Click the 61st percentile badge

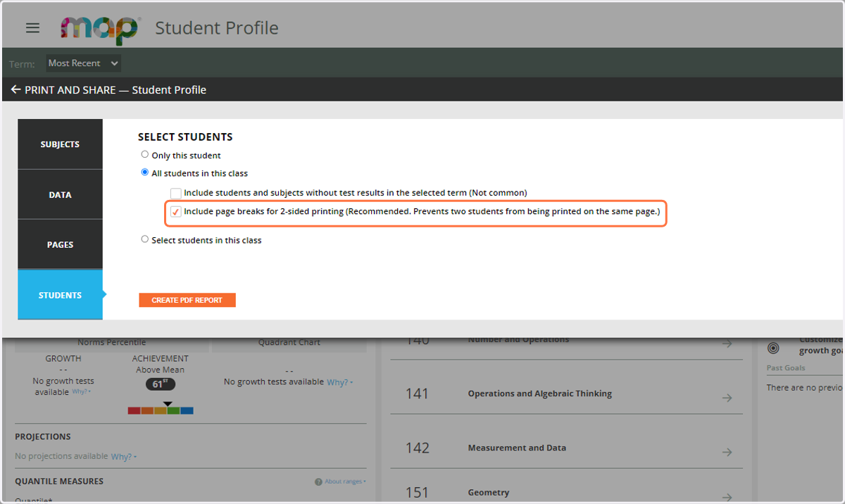[161, 384]
